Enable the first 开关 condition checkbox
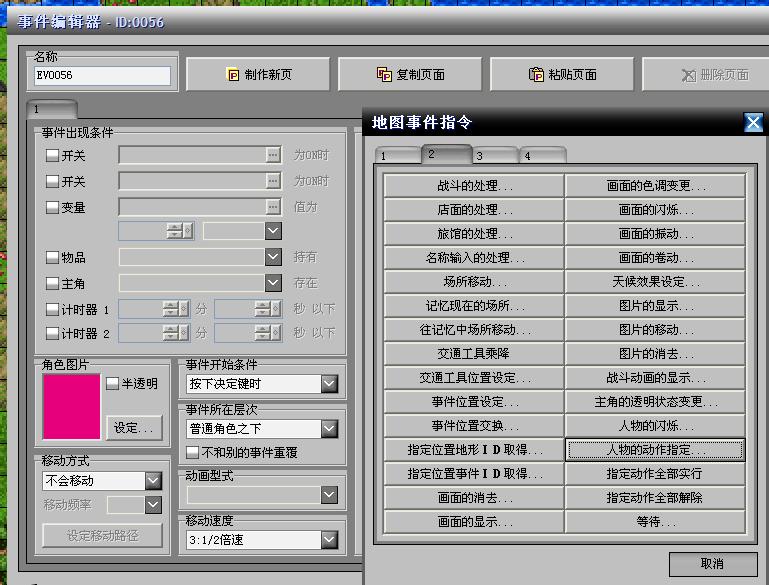 pyautogui.click(x=52, y=155)
